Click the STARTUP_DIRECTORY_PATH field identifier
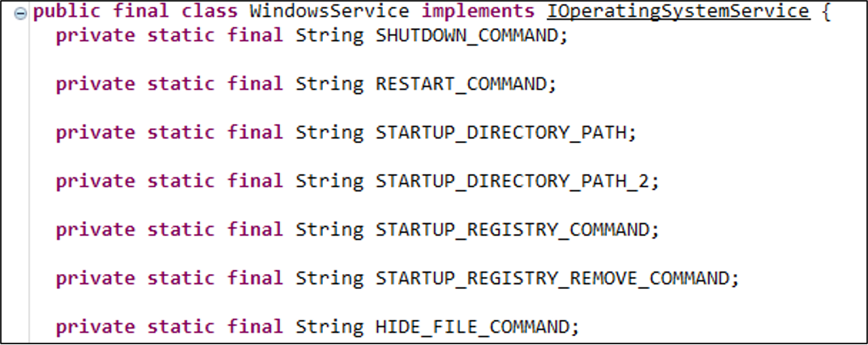The image size is (868, 345). (501, 132)
